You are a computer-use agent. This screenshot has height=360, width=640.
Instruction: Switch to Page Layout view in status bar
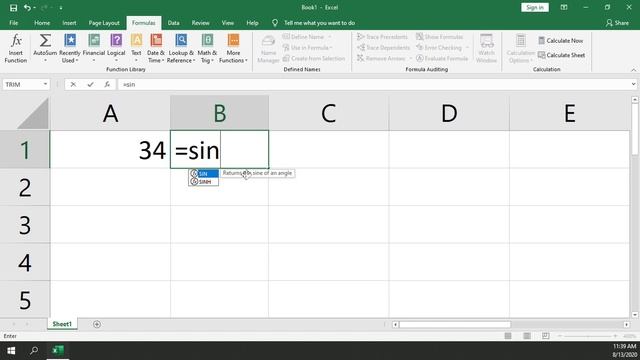click(527, 336)
